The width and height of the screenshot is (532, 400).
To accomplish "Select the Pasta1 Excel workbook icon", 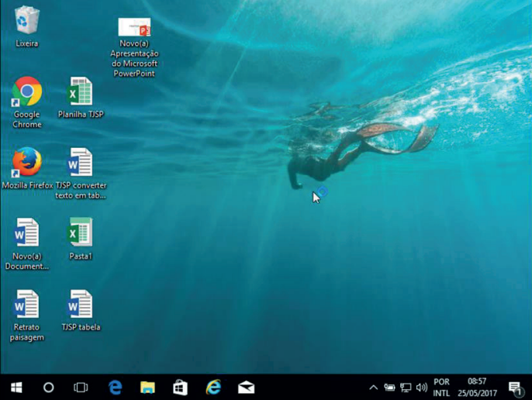I will pyautogui.click(x=80, y=233).
